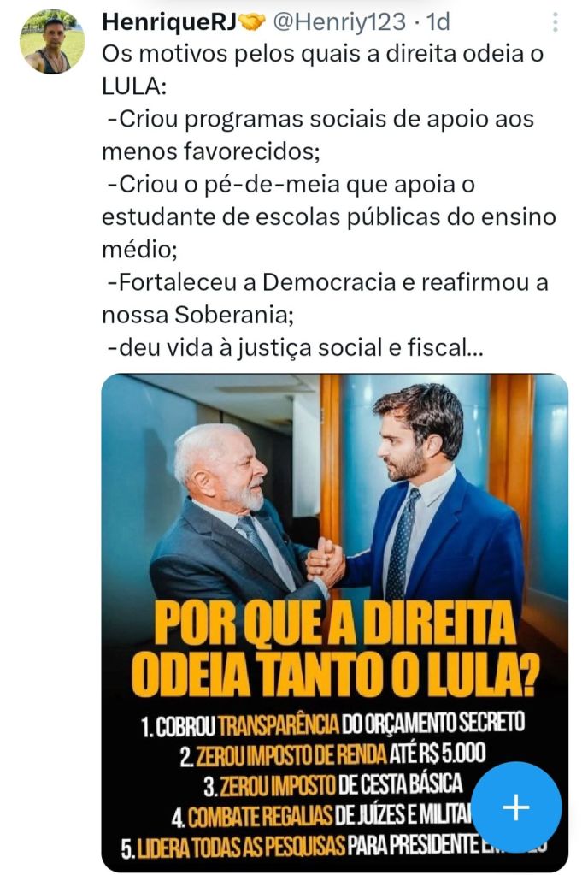Open the attached image of two men
The image size is (588, 875).
[334, 622]
